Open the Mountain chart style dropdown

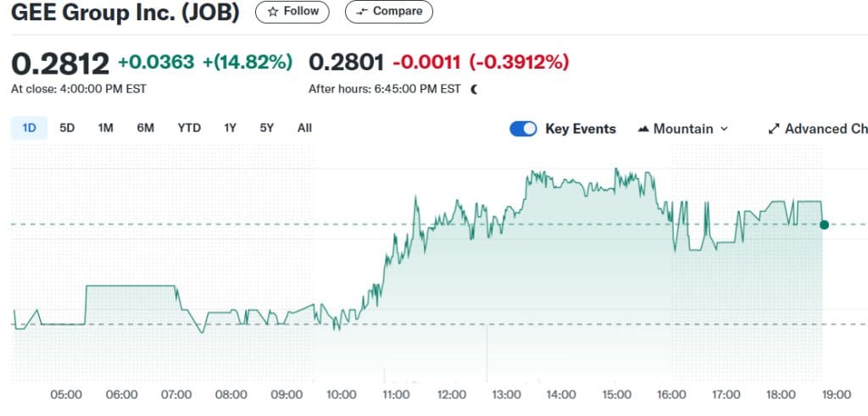[x=682, y=129]
